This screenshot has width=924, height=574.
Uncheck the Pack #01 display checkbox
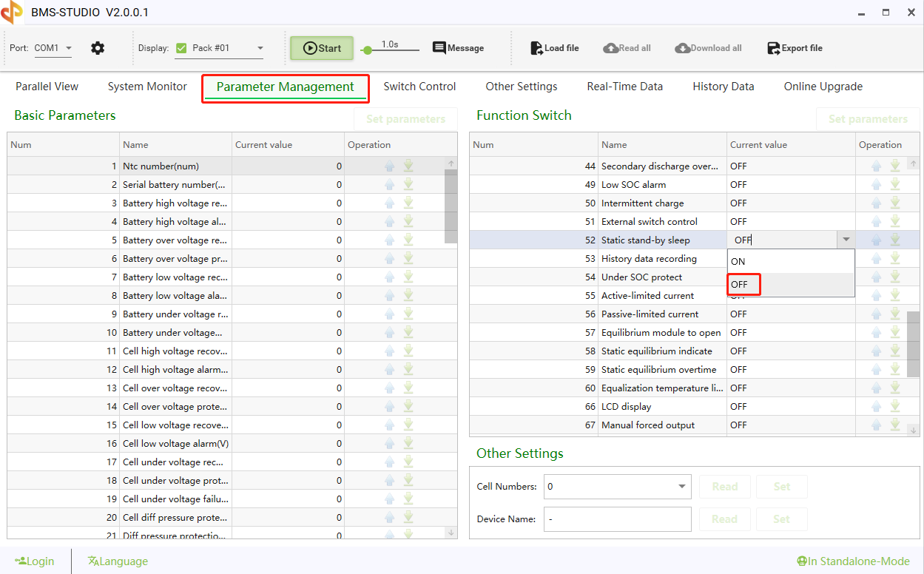181,46
